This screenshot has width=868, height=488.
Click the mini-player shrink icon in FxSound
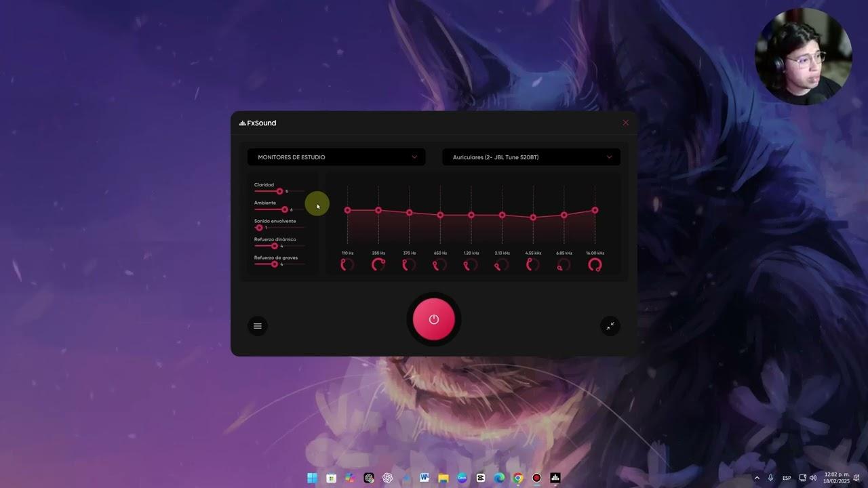610,326
